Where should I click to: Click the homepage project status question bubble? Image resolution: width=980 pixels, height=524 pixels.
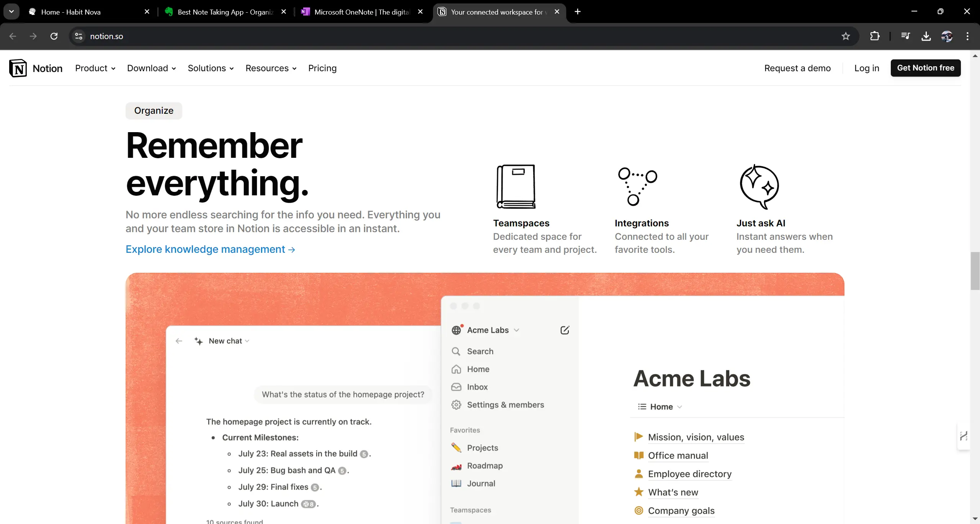(x=343, y=395)
